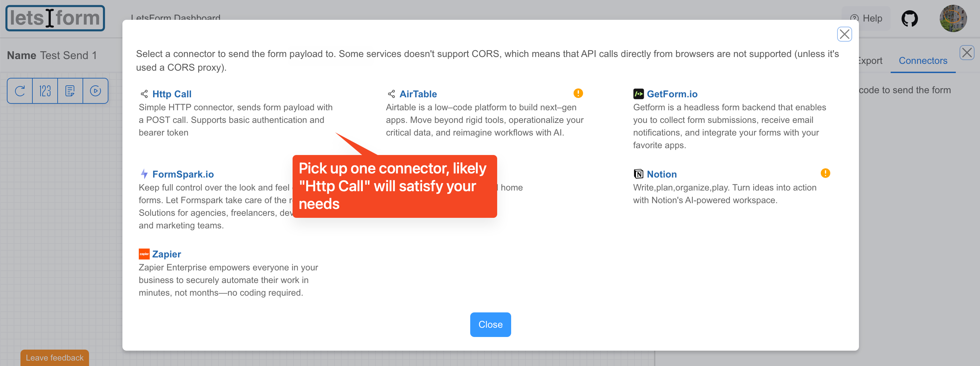Click the Http Call share icon
Image resolution: width=980 pixels, height=366 pixels.
pos(144,94)
